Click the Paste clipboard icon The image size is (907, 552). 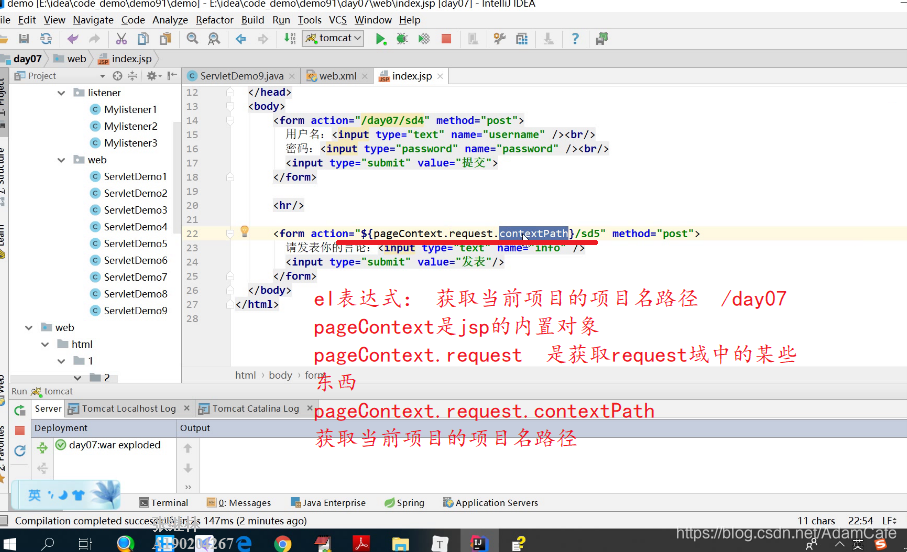pos(165,39)
